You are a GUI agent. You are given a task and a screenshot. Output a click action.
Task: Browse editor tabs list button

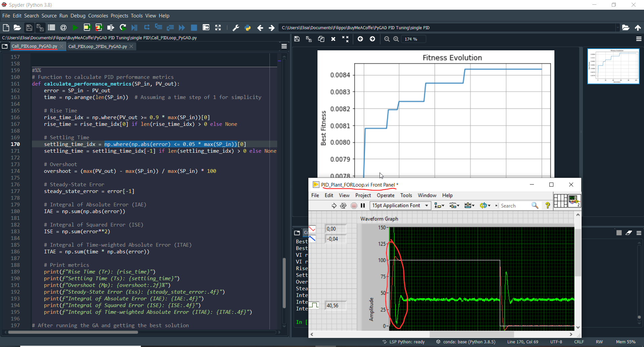pyautogui.click(x=5, y=46)
